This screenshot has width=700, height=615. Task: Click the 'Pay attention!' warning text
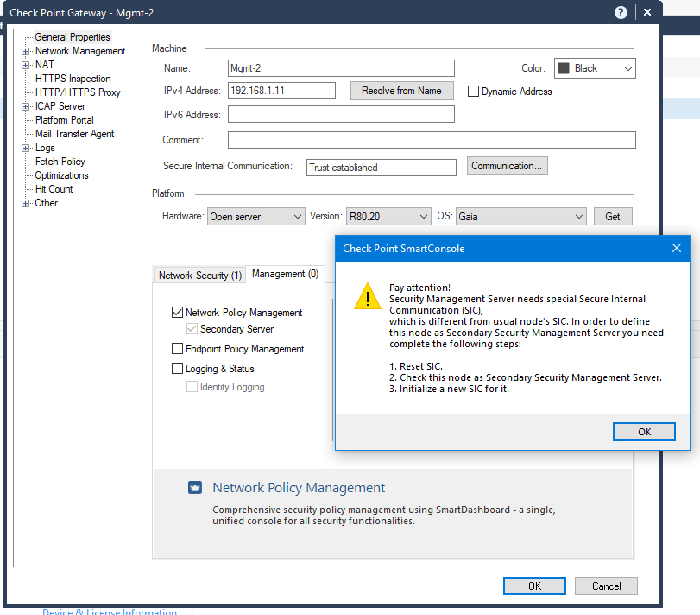point(419,288)
